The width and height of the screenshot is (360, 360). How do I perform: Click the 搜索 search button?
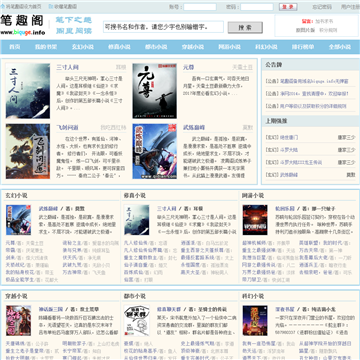coord(245,28)
